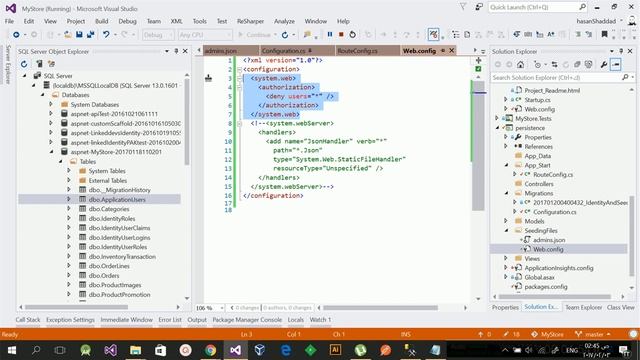This screenshot has width=640, height=360.
Task: Select dbo.Categories table
Action: click(x=109, y=209)
